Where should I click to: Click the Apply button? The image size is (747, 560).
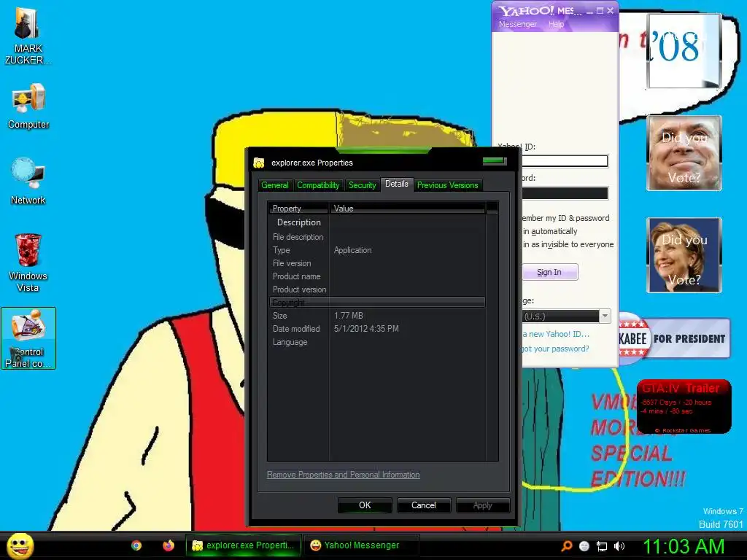pyautogui.click(x=483, y=505)
